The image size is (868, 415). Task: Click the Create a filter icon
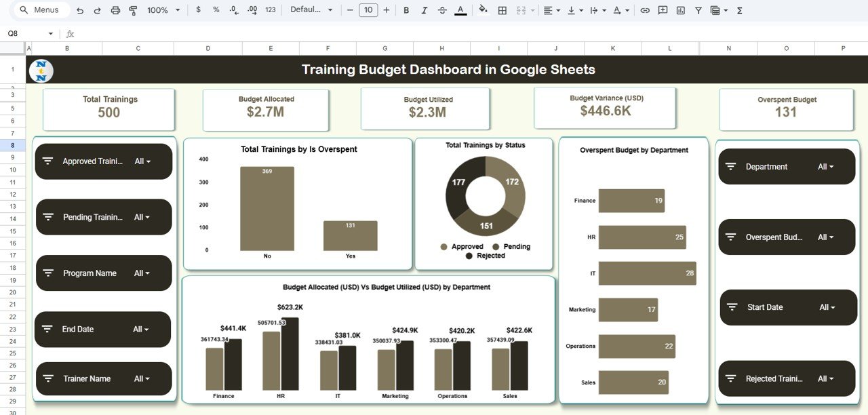point(698,10)
